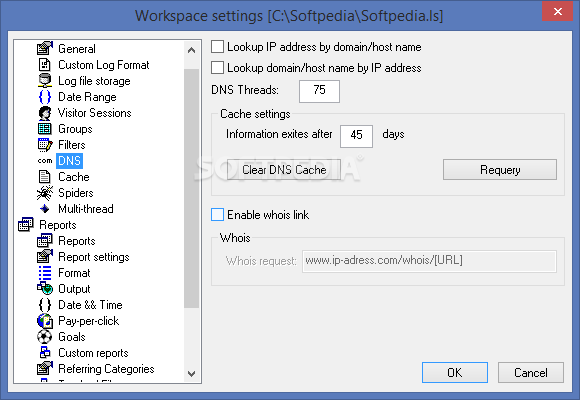580x400 pixels.
Task: Click the Format list icon
Action: coord(45,273)
